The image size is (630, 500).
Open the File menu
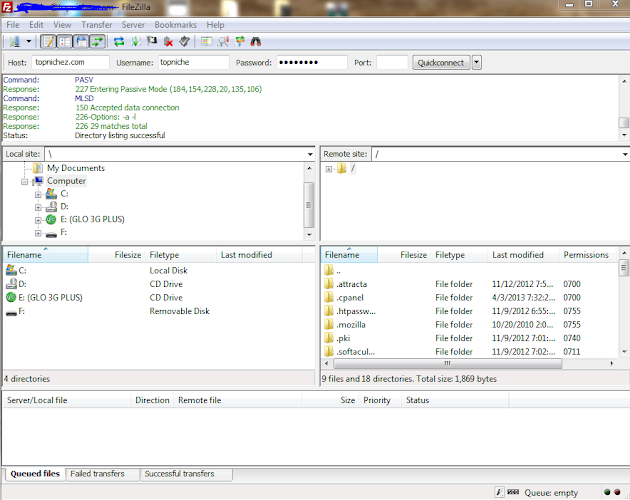pos(13,25)
